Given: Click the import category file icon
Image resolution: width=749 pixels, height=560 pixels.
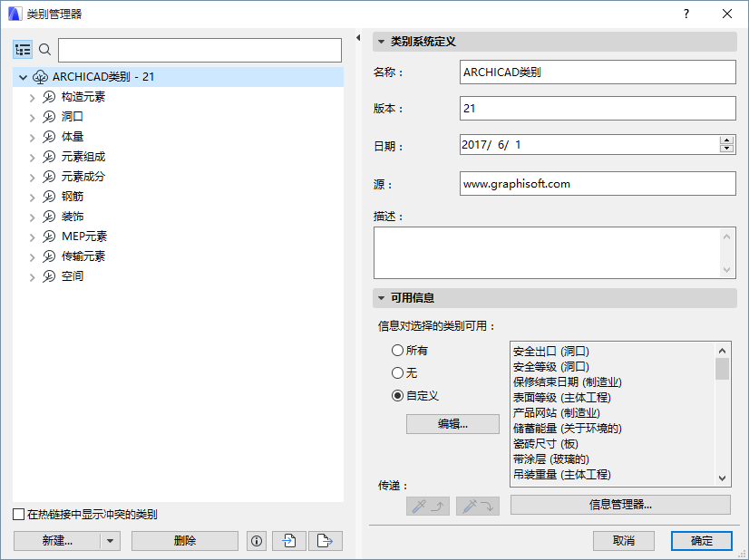Looking at the screenshot, I should pos(289,540).
